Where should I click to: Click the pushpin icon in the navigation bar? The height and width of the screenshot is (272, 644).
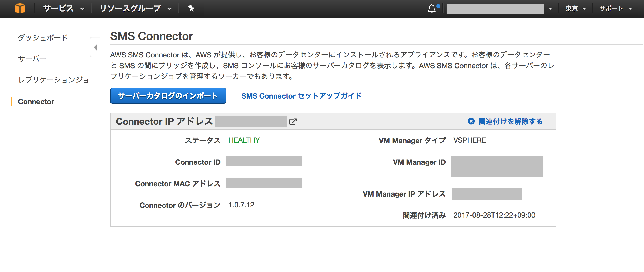[x=191, y=8]
